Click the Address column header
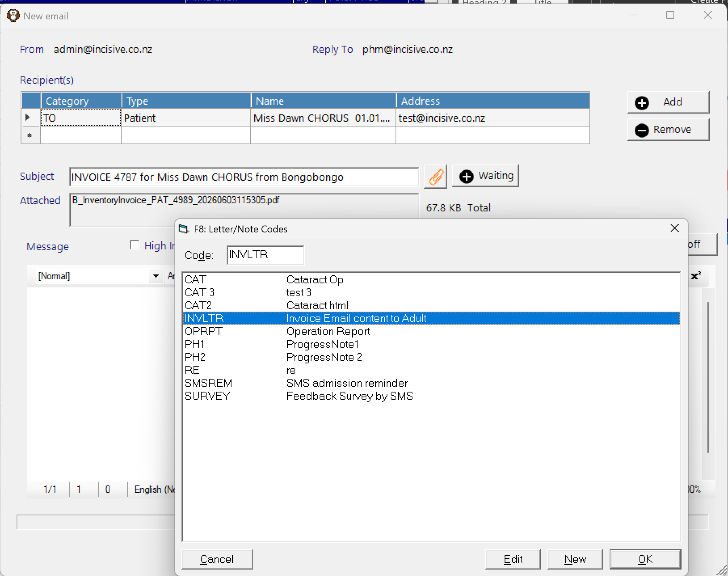This screenshot has width=728, height=576. coord(493,101)
